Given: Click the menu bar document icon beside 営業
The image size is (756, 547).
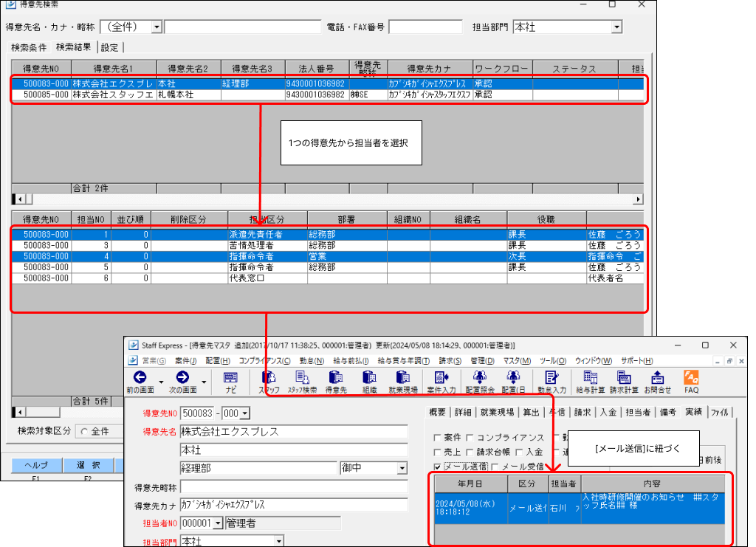Looking at the screenshot, I should pos(133,360).
